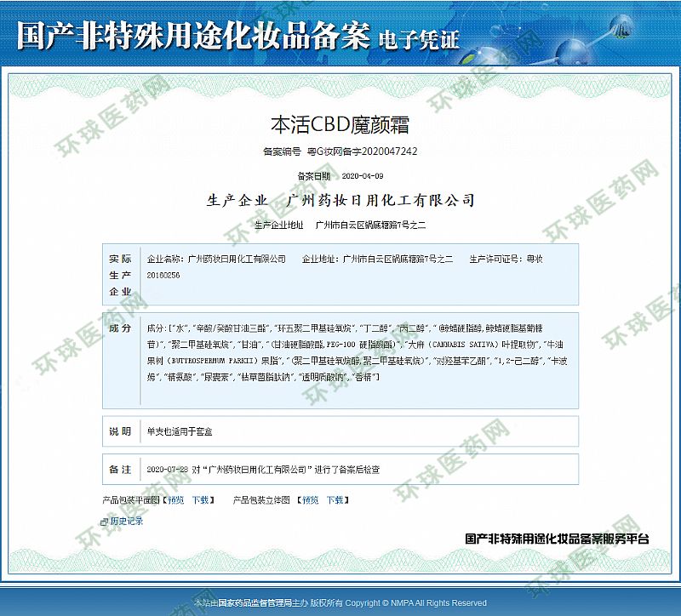Click the icon beside 历史记录

pyautogui.click(x=105, y=522)
